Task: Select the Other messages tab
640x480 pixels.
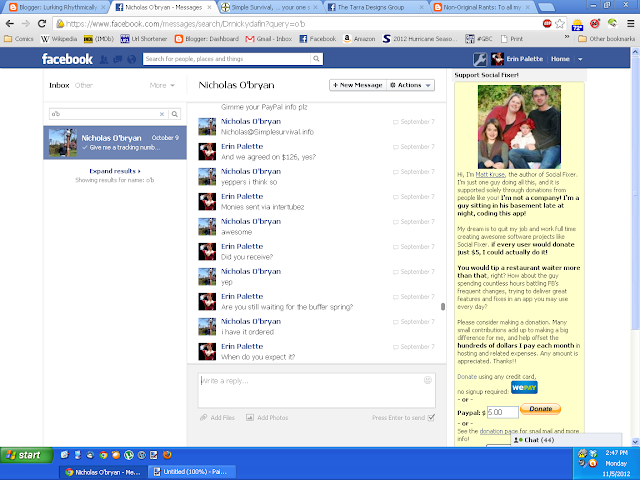Action: click(84, 85)
